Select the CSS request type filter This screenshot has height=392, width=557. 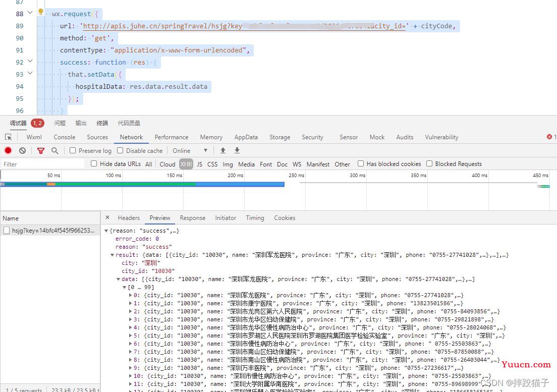212,164
